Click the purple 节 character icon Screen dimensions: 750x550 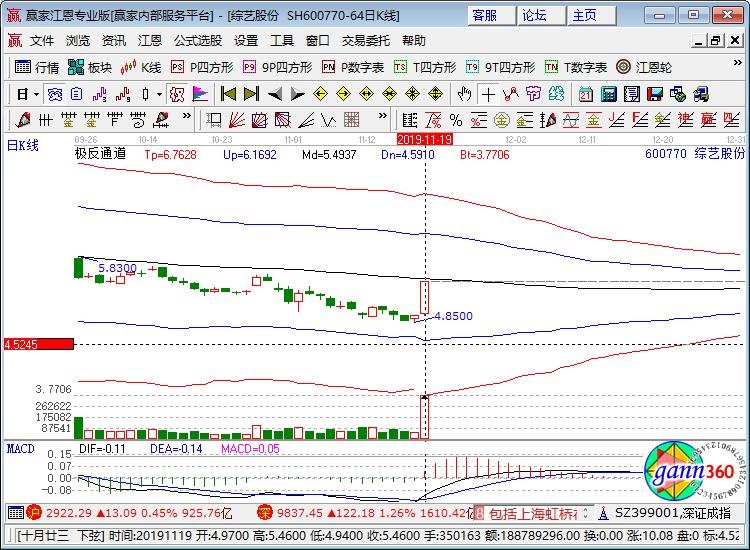(x=534, y=94)
